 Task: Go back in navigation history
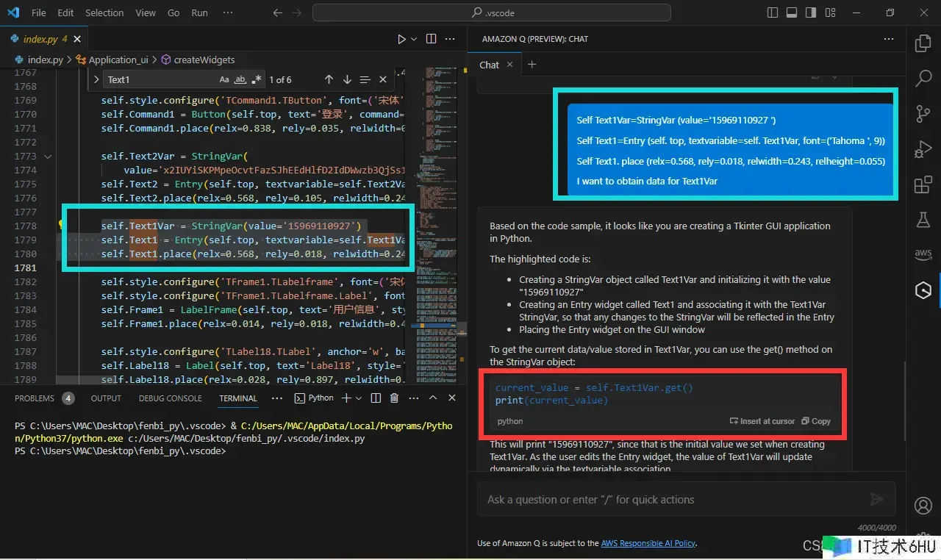277,12
